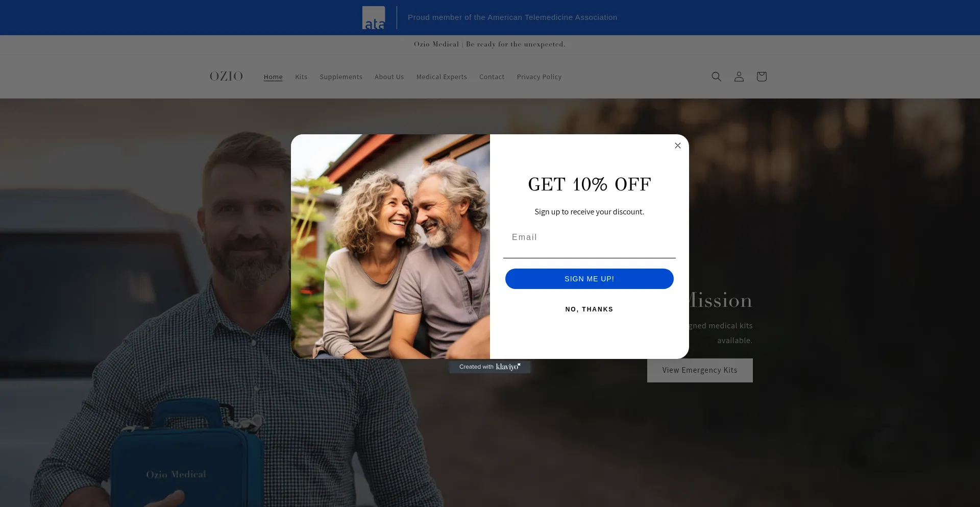This screenshot has width=980, height=507.
Task: Focus the Email input field
Action: 589,238
